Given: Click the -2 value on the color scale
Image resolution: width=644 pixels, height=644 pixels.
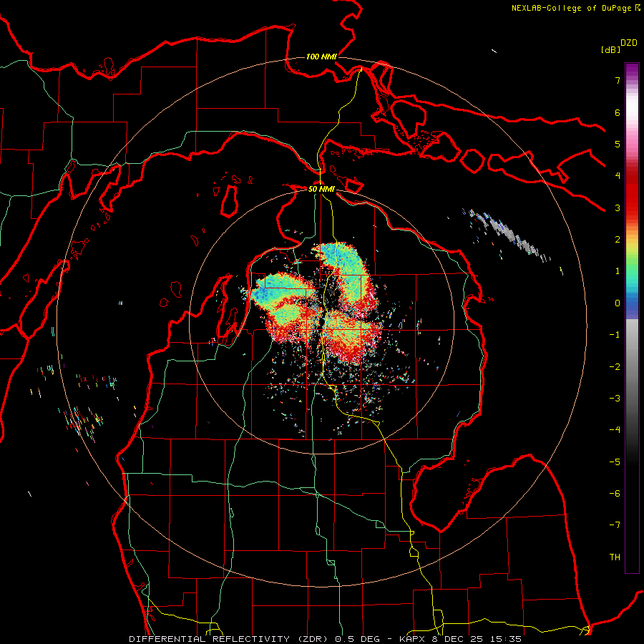Looking at the screenshot, I should [615, 367].
